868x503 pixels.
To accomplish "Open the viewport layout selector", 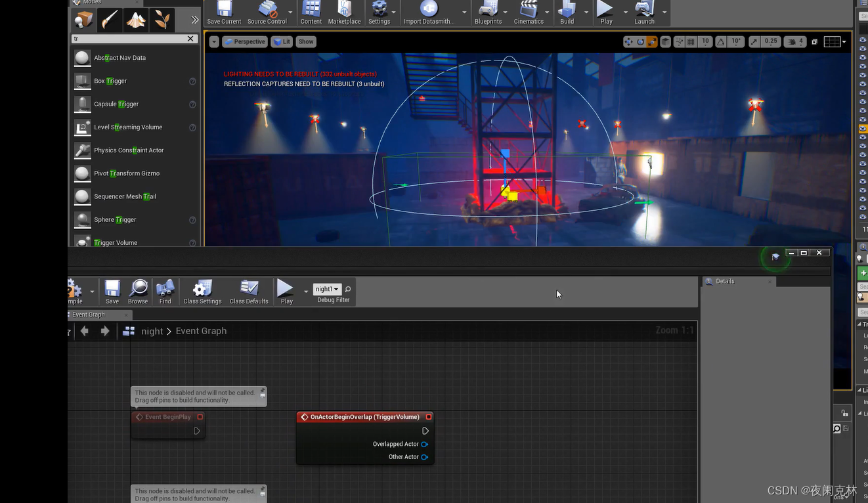I will coord(835,41).
